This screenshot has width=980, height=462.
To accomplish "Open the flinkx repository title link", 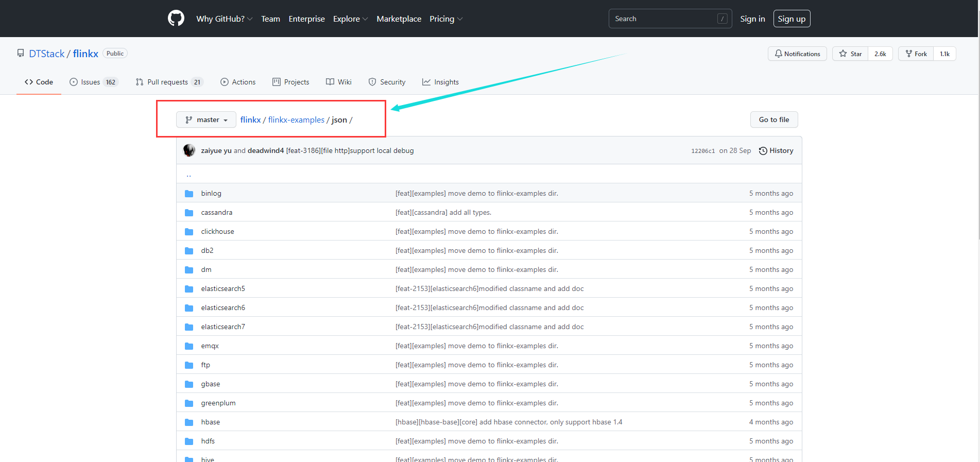I will tap(85, 54).
